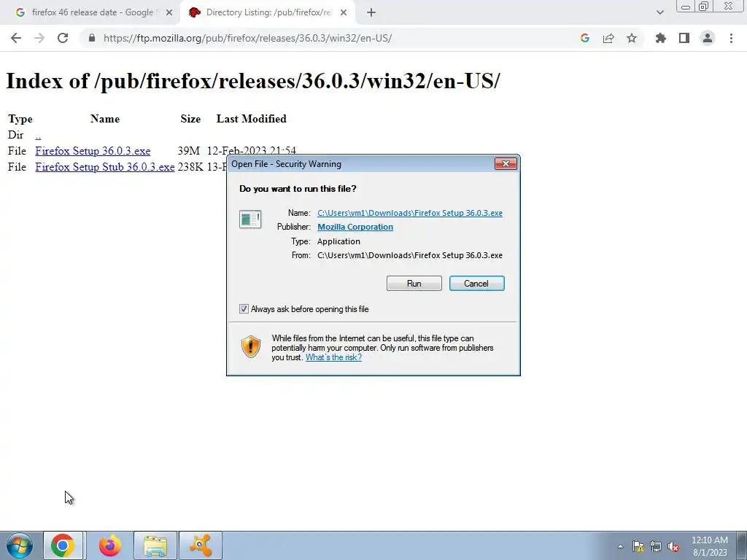747x560 pixels.
Task: Bookmark this page with the star icon
Action: coord(632,38)
